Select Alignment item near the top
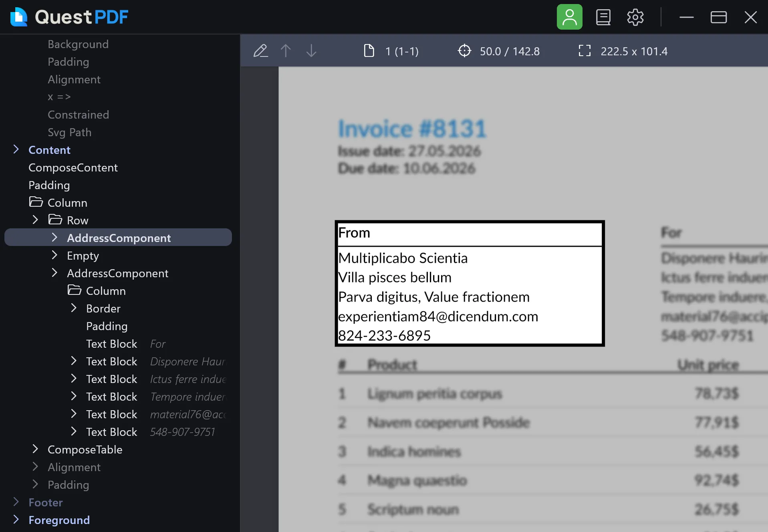 click(x=74, y=79)
